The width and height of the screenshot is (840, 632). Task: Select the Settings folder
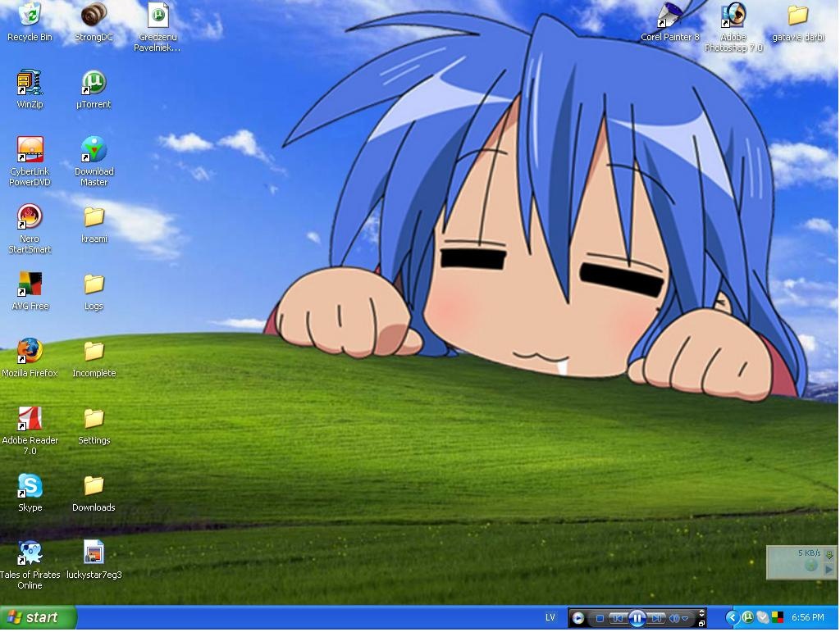[x=94, y=426]
